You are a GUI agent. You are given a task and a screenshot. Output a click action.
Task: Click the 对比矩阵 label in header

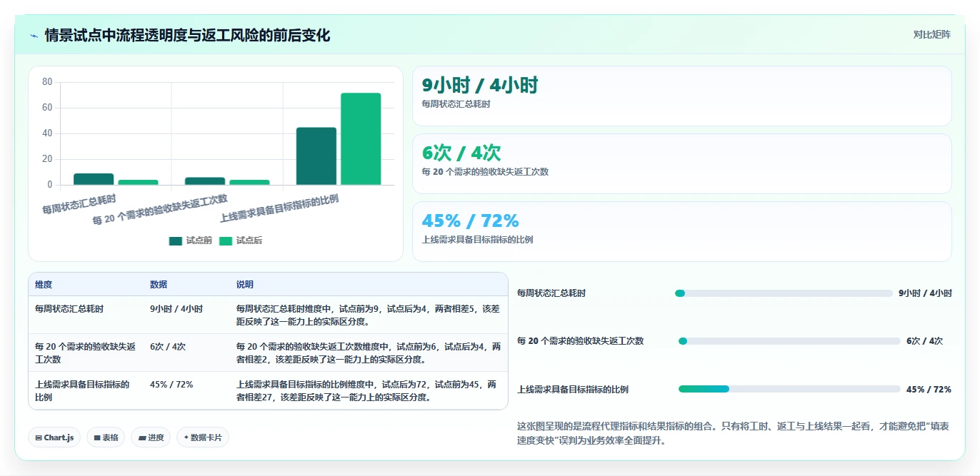pyautogui.click(x=932, y=35)
